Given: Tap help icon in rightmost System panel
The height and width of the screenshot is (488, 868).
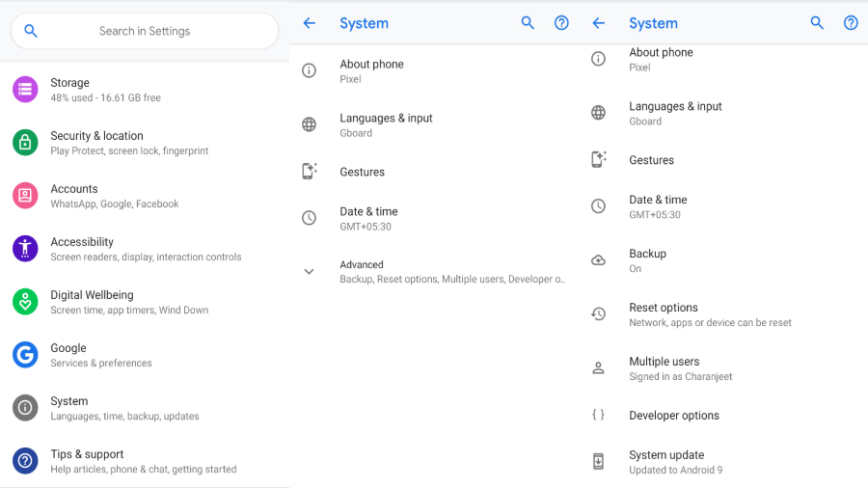Looking at the screenshot, I should coord(851,23).
